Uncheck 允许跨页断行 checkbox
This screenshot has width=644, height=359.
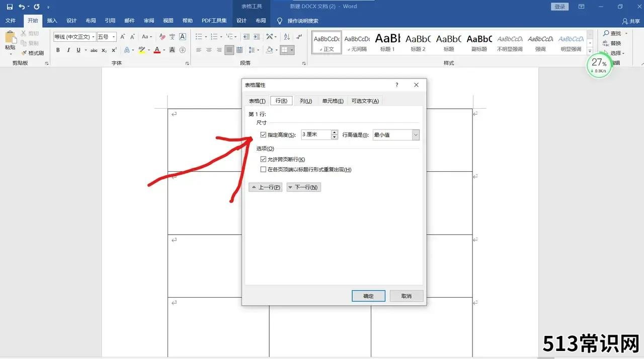point(263,160)
